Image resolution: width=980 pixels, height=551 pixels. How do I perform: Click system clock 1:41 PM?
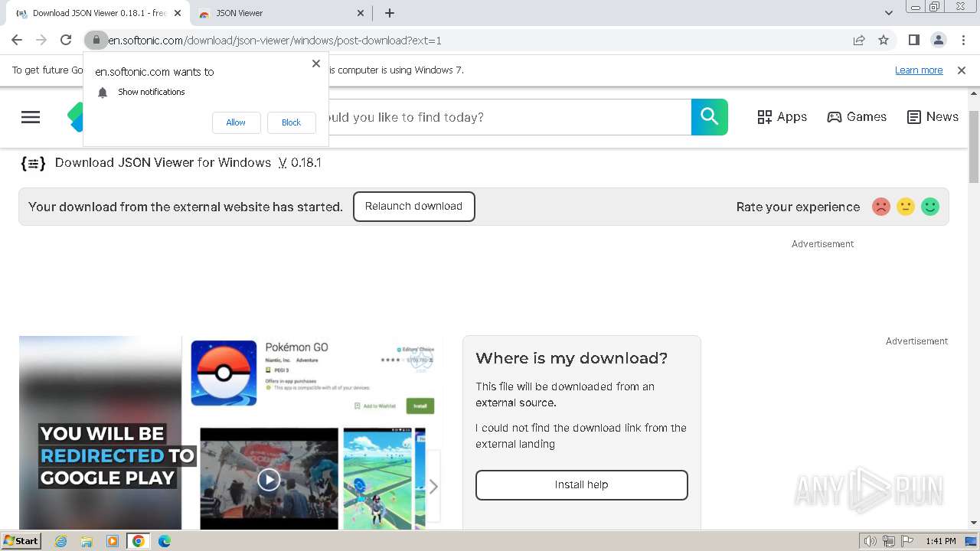point(941,541)
